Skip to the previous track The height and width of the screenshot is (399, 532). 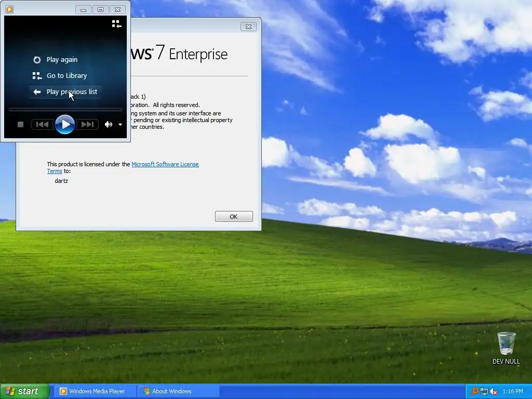click(42, 125)
